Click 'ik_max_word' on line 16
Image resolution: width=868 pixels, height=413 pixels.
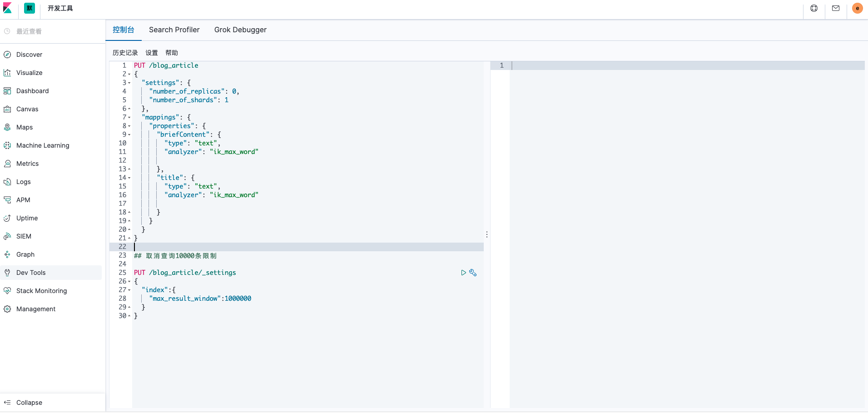[x=234, y=195]
